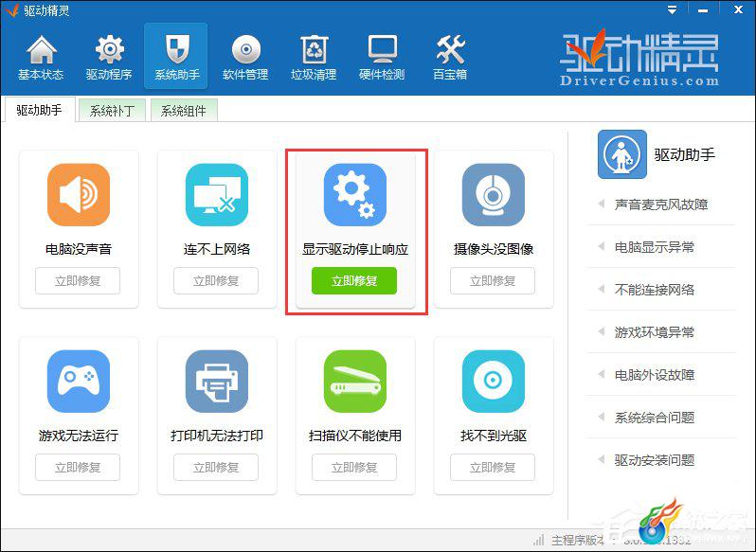Open the 百宝箱 tools icon
The image size is (756, 552).
point(450,49)
